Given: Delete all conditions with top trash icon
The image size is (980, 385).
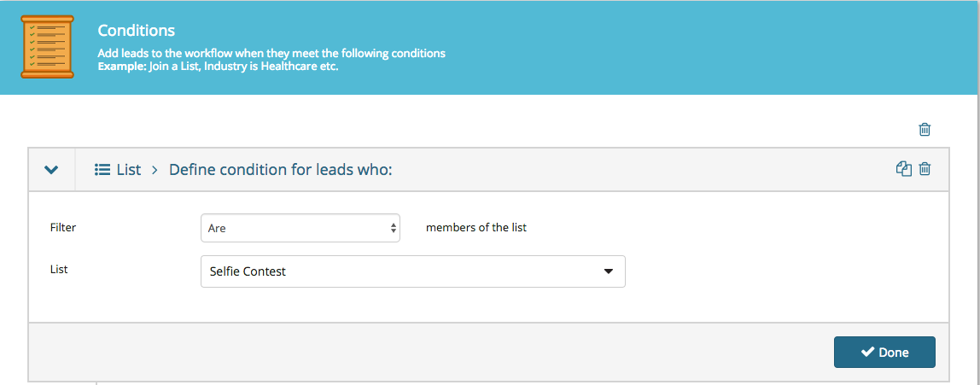Looking at the screenshot, I should [x=925, y=130].
